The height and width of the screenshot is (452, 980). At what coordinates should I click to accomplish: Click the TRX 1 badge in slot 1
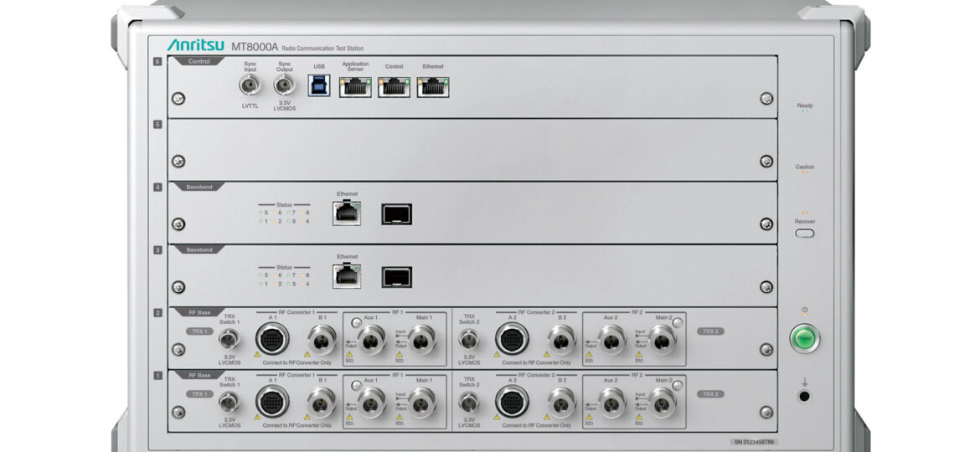[199, 394]
